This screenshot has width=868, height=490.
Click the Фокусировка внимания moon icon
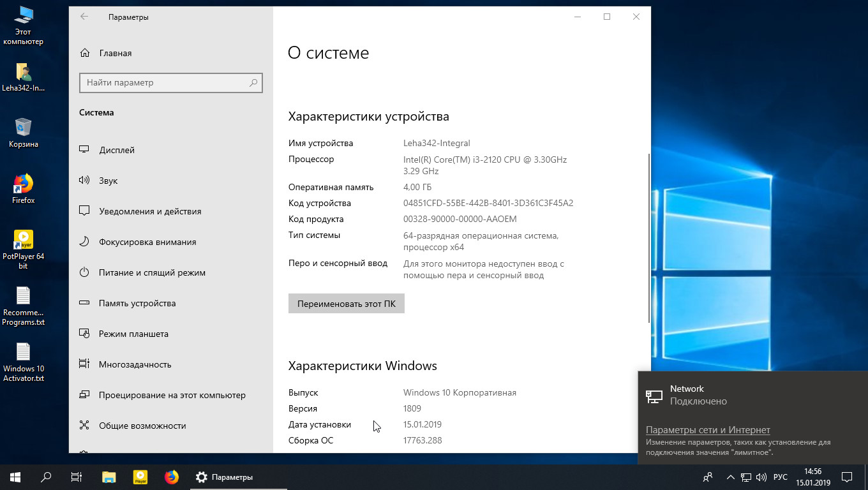click(84, 242)
